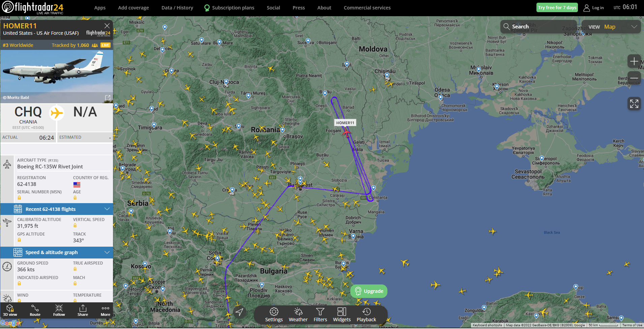Open Subscription plans menu
The width and height of the screenshot is (644, 329).
229,8
